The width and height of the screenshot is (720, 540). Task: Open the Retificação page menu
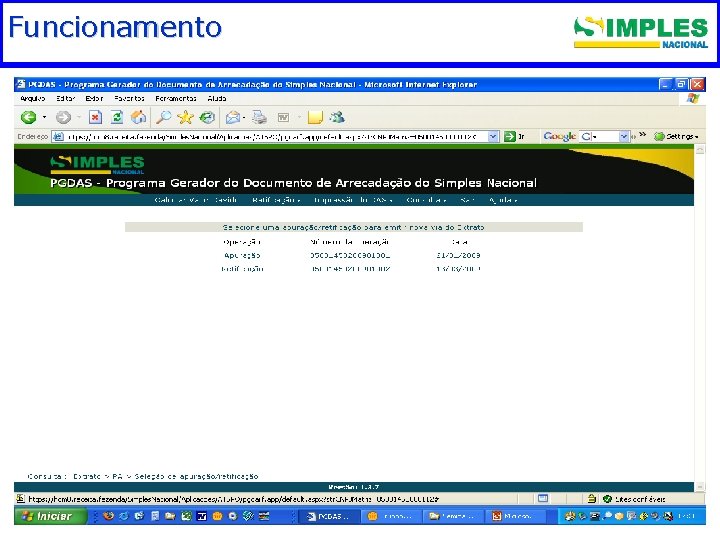coord(276,200)
